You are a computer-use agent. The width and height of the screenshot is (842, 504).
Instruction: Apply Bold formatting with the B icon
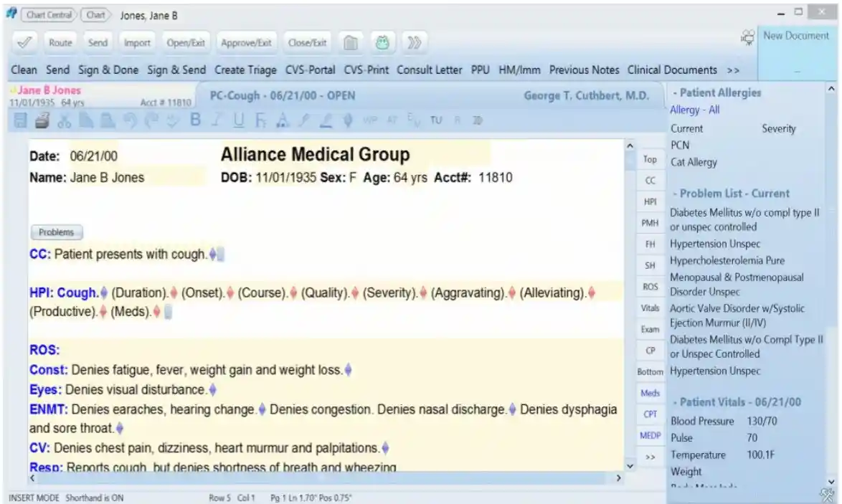point(196,120)
